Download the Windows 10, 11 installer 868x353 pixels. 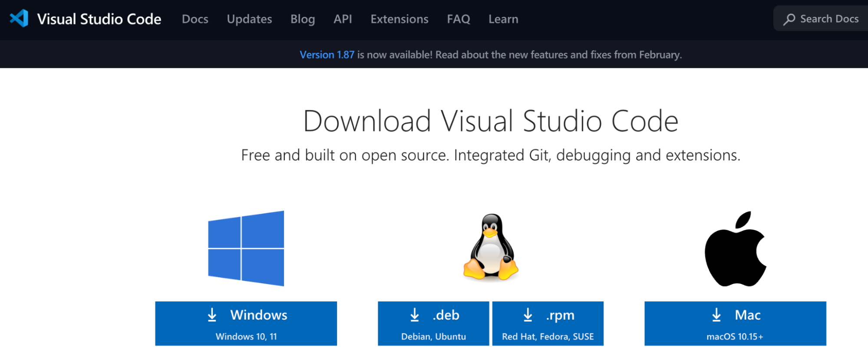pos(246,324)
